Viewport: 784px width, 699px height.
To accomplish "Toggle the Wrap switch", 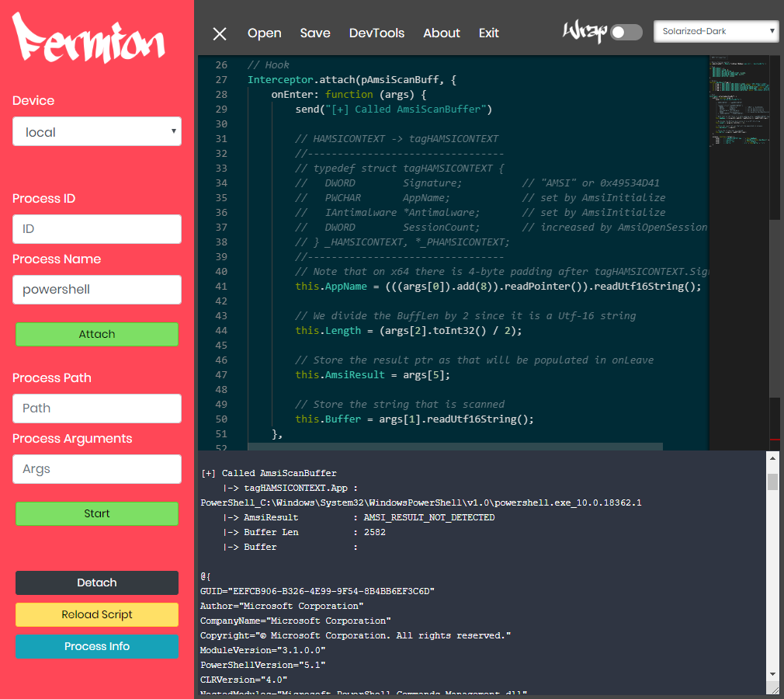I will point(626,33).
